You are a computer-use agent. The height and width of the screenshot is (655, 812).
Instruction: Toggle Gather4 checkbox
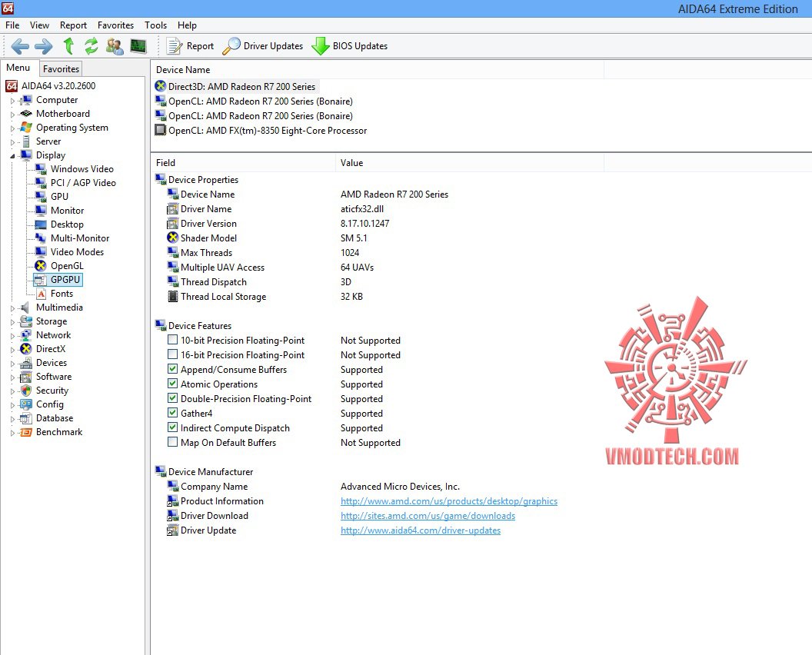click(x=172, y=413)
